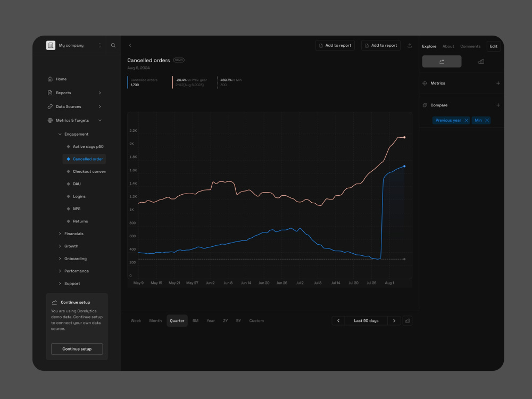Image resolution: width=532 pixels, height=399 pixels.
Task: Expand Reports with its chevron
Action: 100,93
